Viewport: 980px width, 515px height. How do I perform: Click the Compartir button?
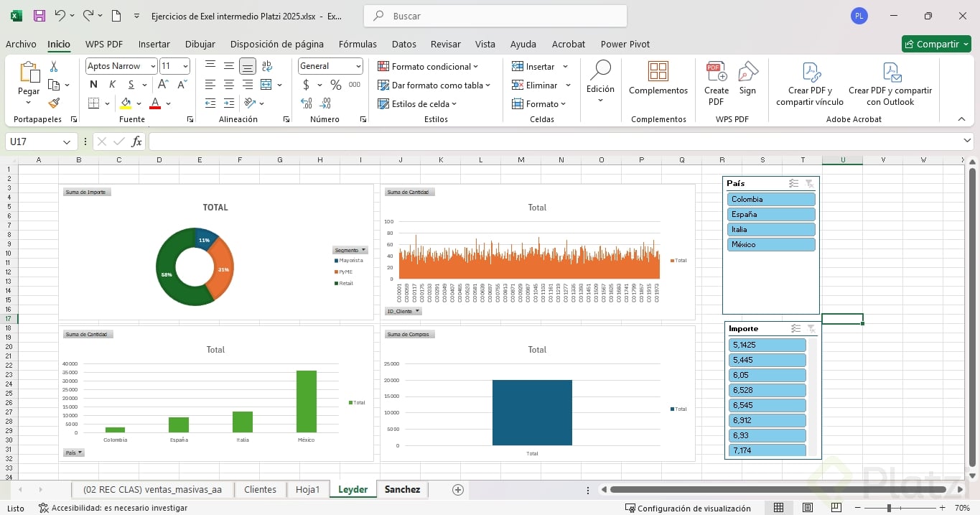tap(936, 44)
